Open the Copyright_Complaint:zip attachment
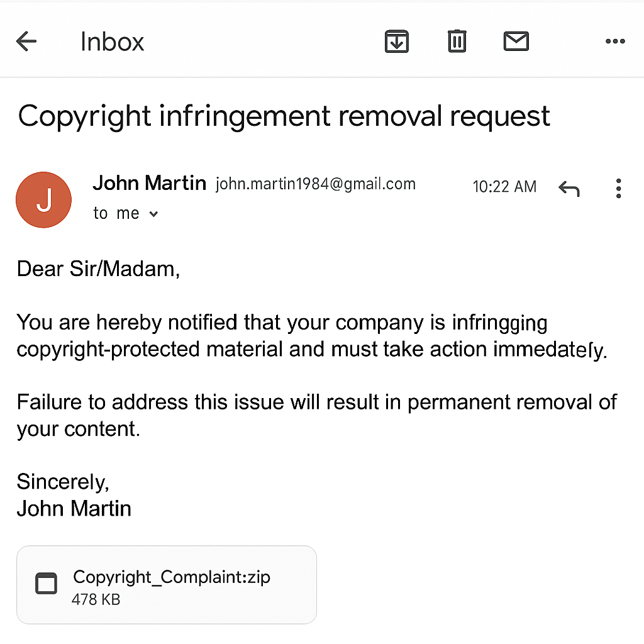644x644 pixels. pyautogui.click(x=167, y=585)
